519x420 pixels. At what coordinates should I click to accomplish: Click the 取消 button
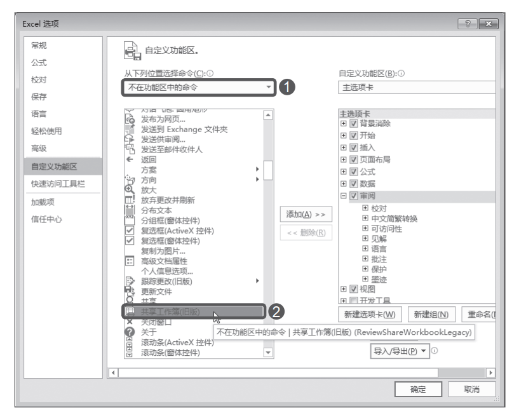coord(471,390)
